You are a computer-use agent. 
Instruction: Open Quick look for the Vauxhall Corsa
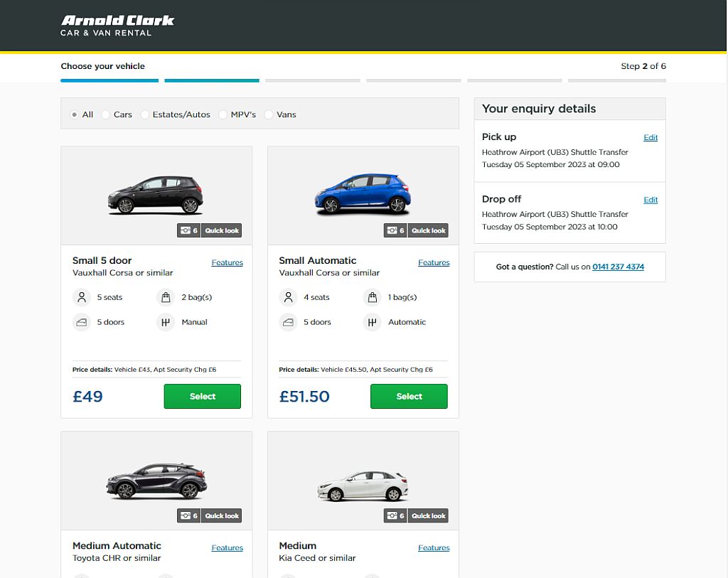[x=221, y=230]
